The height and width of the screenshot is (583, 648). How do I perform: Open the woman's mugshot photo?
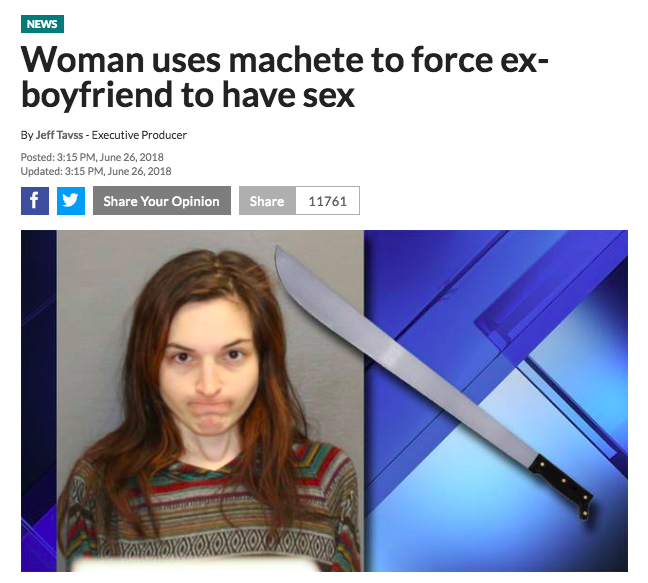[210, 401]
